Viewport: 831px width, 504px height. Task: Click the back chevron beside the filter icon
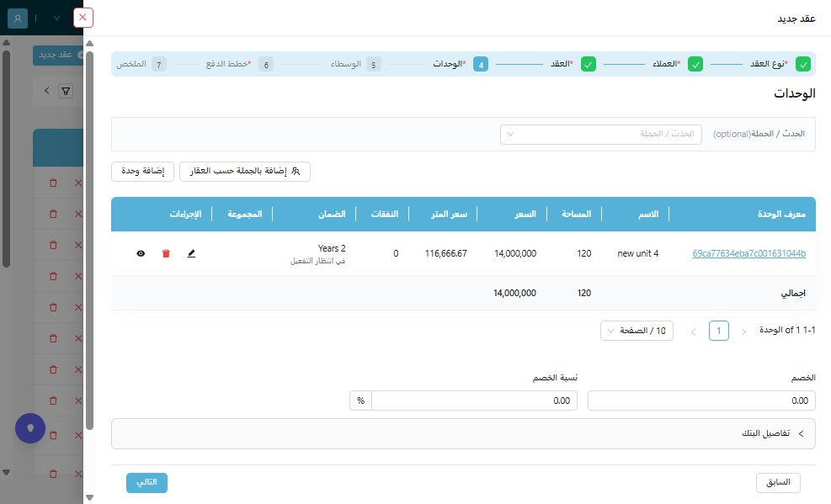46,91
